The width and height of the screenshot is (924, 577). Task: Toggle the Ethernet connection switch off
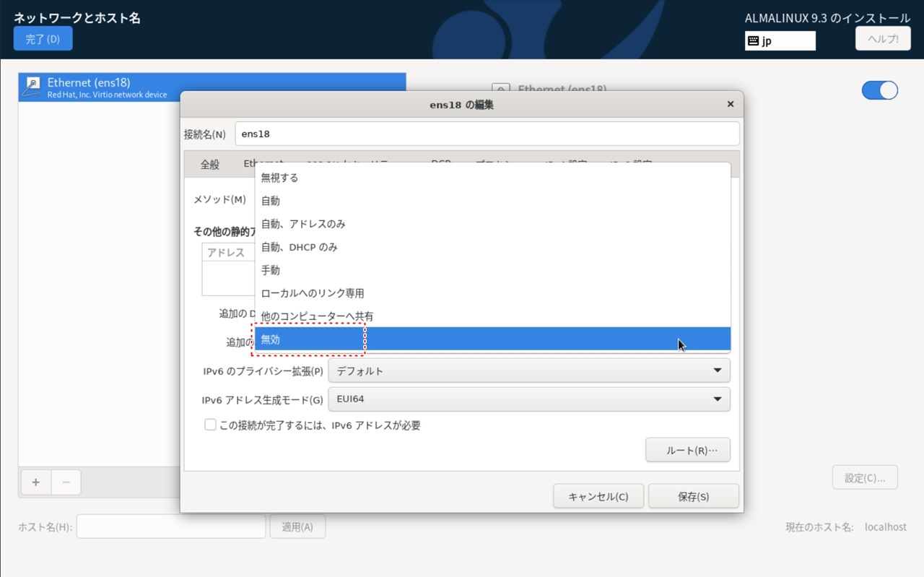click(x=879, y=90)
